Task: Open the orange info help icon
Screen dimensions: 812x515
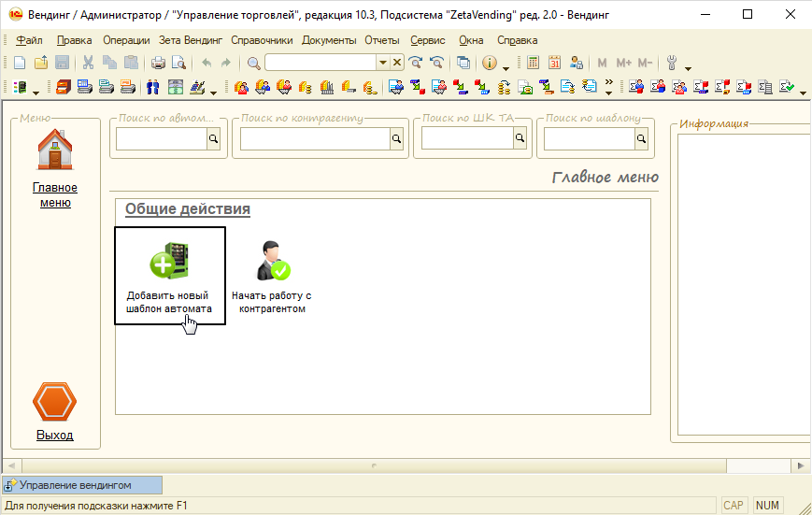Action: [x=490, y=63]
